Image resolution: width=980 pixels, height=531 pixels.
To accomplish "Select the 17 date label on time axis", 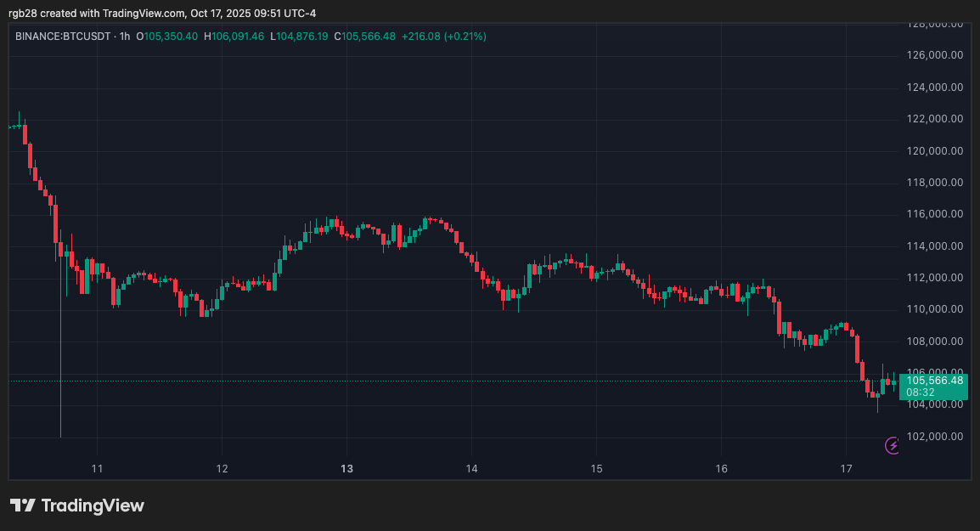I will (x=846, y=468).
